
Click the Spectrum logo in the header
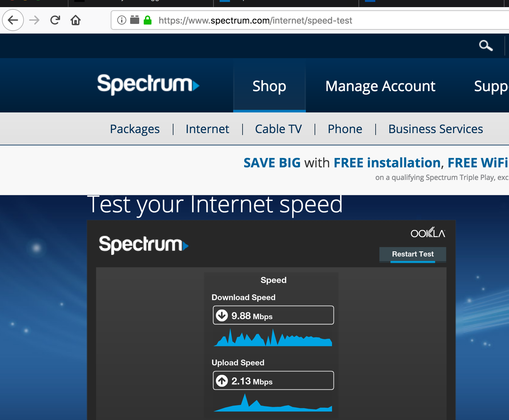click(x=148, y=85)
